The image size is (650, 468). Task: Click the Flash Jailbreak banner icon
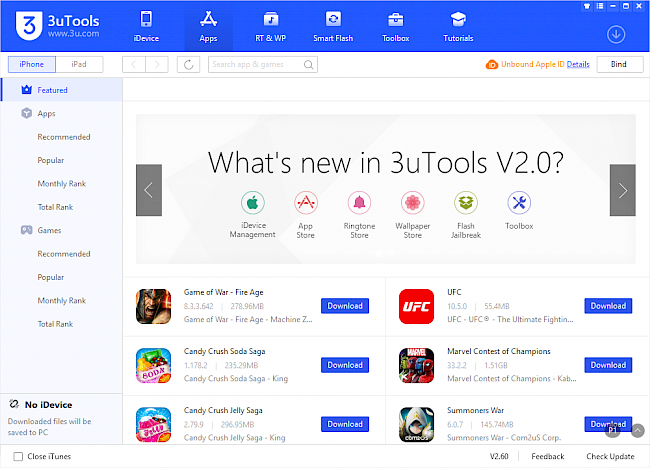[x=466, y=203]
